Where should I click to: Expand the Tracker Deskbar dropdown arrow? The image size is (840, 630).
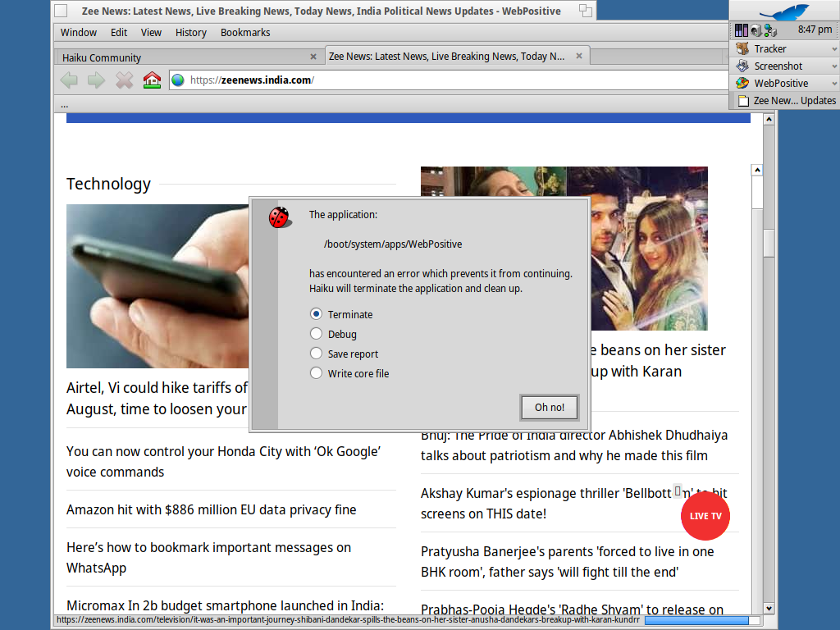[834, 49]
